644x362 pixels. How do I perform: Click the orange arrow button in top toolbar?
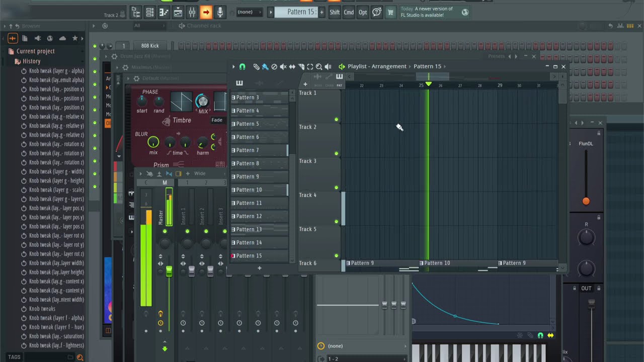point(206,12)
